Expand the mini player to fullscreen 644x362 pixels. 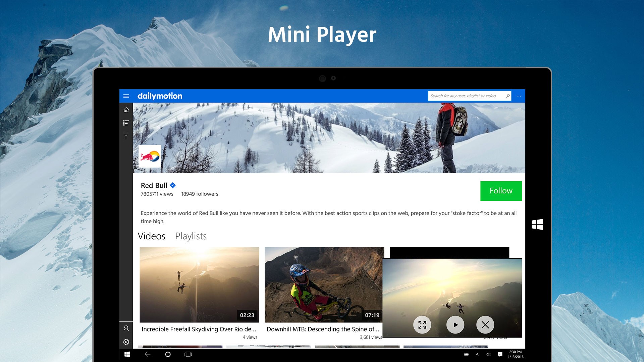[x=422, y=324]
